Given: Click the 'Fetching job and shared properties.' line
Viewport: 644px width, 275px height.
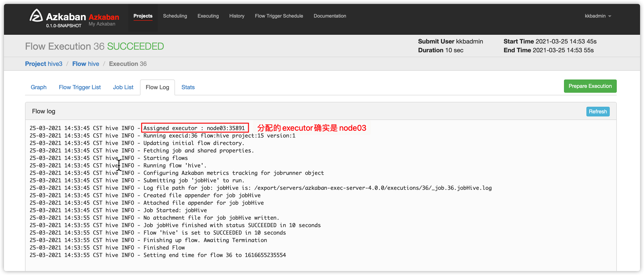Looking at the screenshot, I should click(x=142, y=151).
